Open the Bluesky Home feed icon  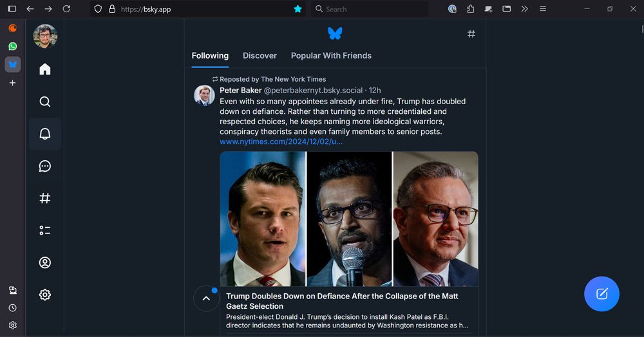[45, 69]
